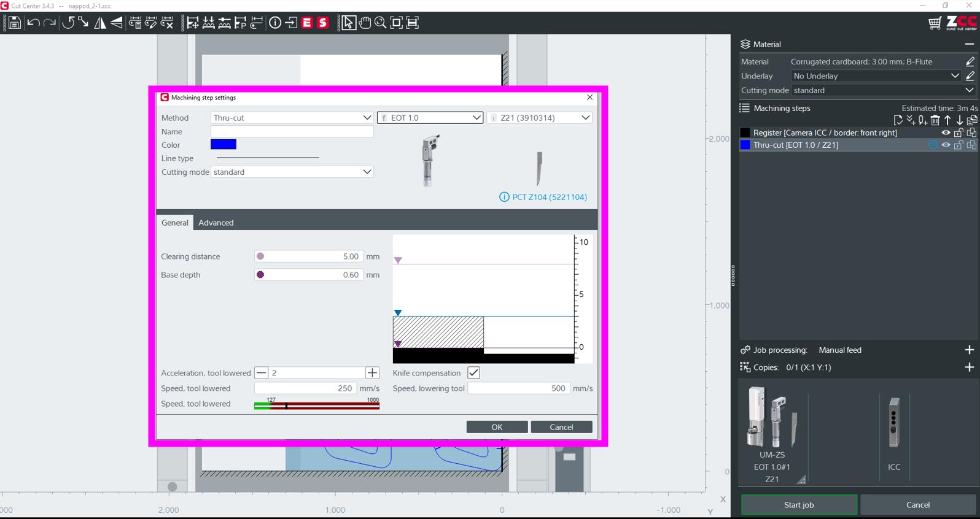980x519 pixels.
Task: Expand Copies with the plus icon
Action: click(x=970, y=367)
